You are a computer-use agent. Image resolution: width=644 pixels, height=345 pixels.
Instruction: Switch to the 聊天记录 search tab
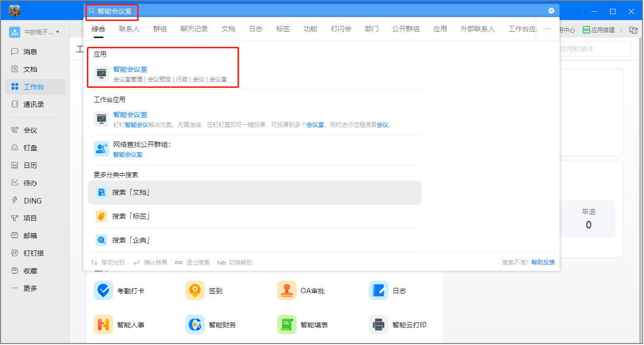[194, 29]
